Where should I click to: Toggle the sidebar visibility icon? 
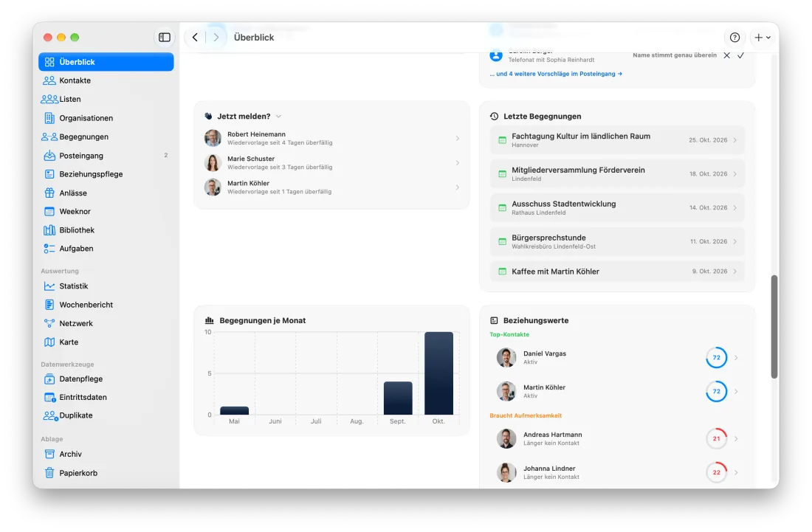[x=164, y=37]
